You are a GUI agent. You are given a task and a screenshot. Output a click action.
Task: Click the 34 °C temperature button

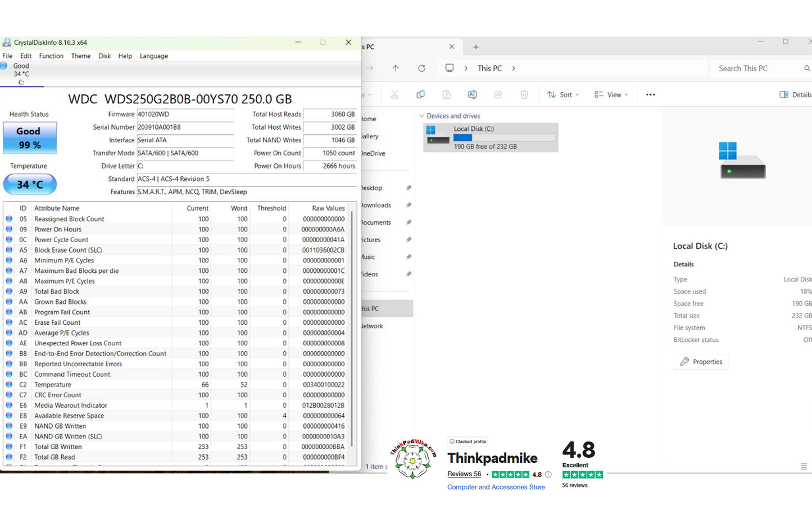30,184
